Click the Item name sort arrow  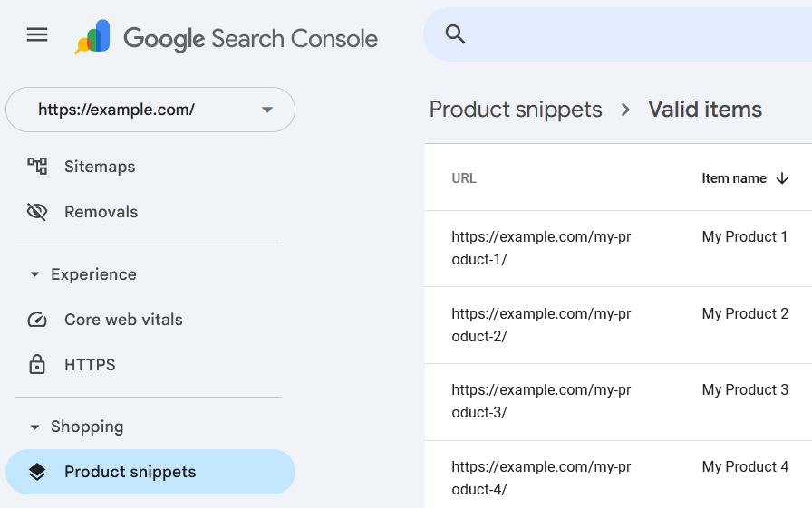[782, 178]
